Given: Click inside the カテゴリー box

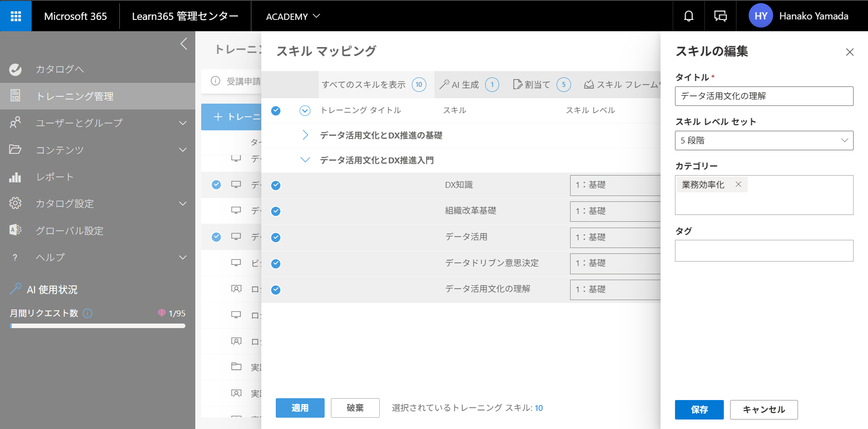Looking at the screenshot, I should 764,195.
